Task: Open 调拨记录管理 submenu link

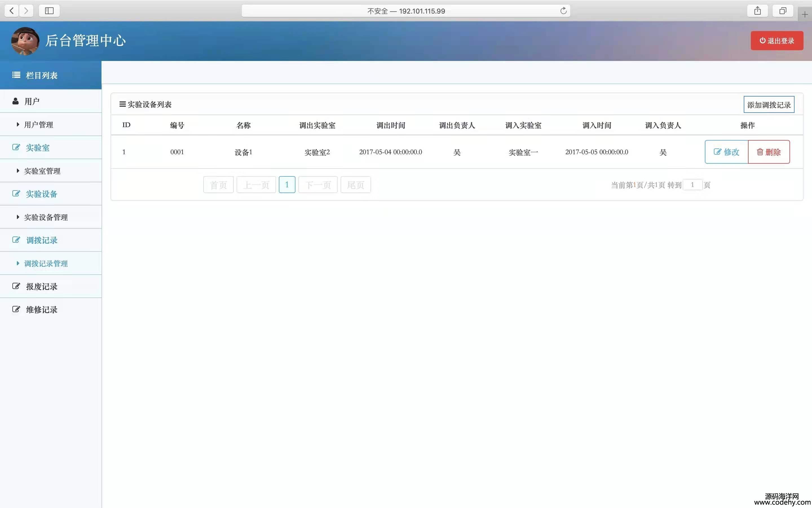Action: (x=46, y=264)
